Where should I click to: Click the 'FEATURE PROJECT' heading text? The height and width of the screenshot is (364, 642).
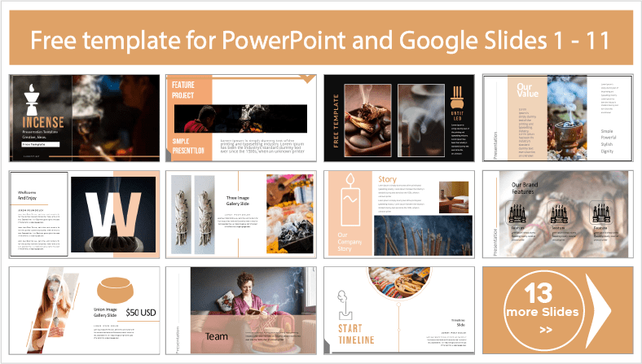click(x=183, y=90)
